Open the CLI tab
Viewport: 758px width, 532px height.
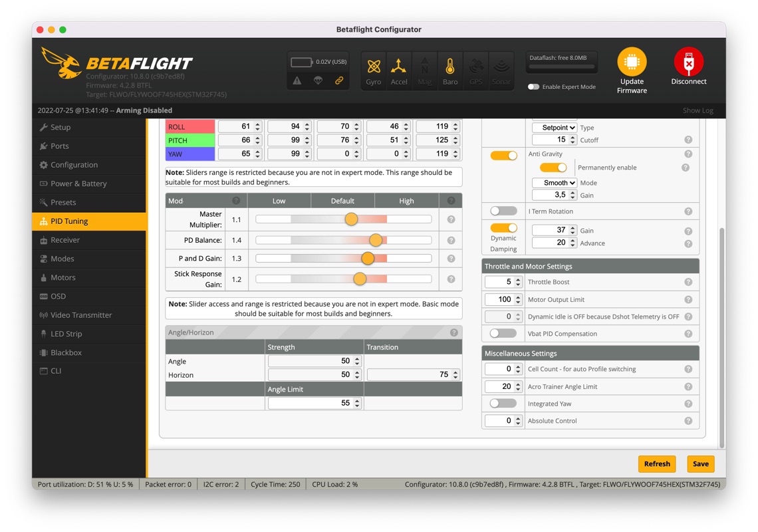pos(89,371)
